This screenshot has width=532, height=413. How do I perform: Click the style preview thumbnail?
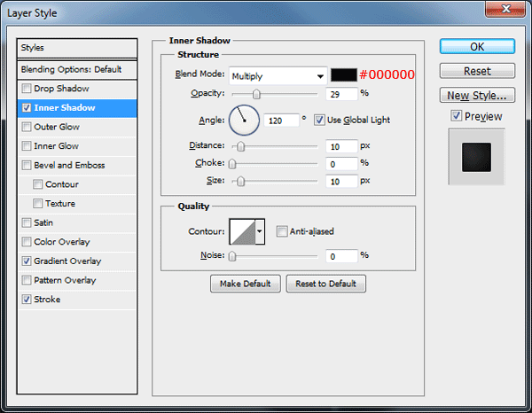tap(476, 157)
